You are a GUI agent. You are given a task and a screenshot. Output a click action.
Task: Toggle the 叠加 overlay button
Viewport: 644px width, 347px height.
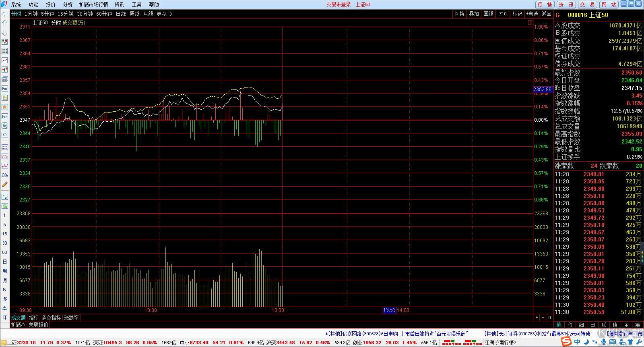point(474,14)
